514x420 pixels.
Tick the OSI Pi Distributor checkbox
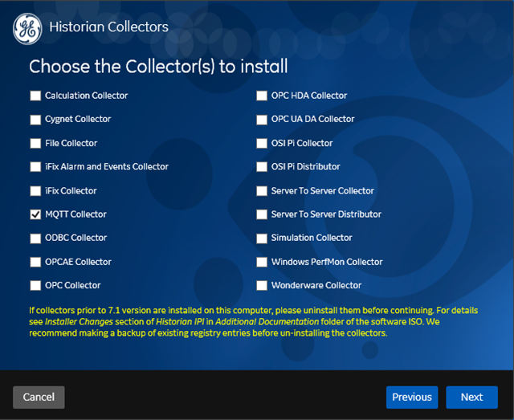[262, 167]
